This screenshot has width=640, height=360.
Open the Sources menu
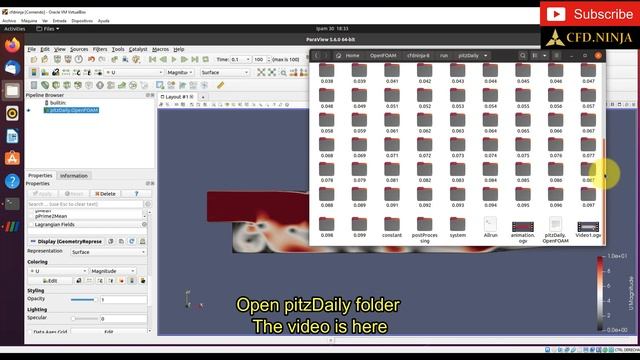[79, 49]
